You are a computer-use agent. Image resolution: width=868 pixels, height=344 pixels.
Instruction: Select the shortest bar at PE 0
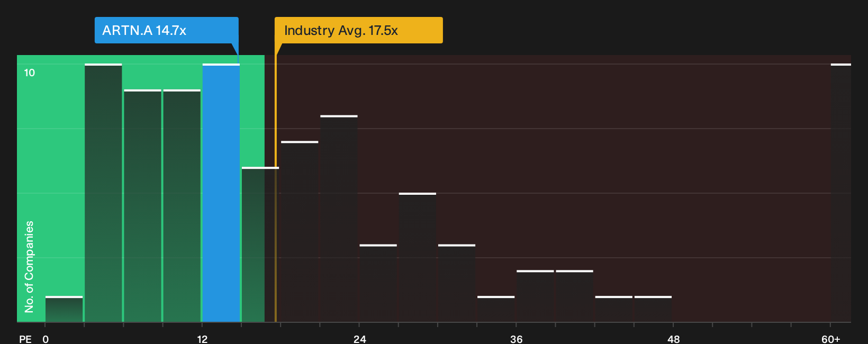(64, 309)
